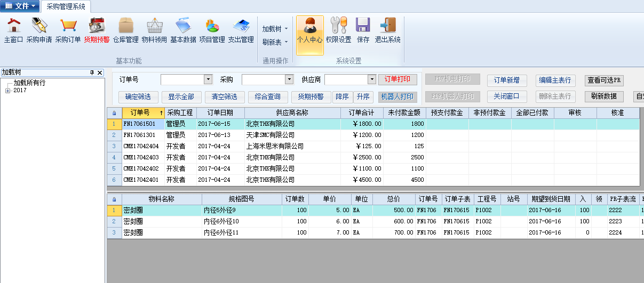Close the 加载树 panel
The width and height of the screenshot is (644, 283).
pyautogui.click(x=100, y=72)
